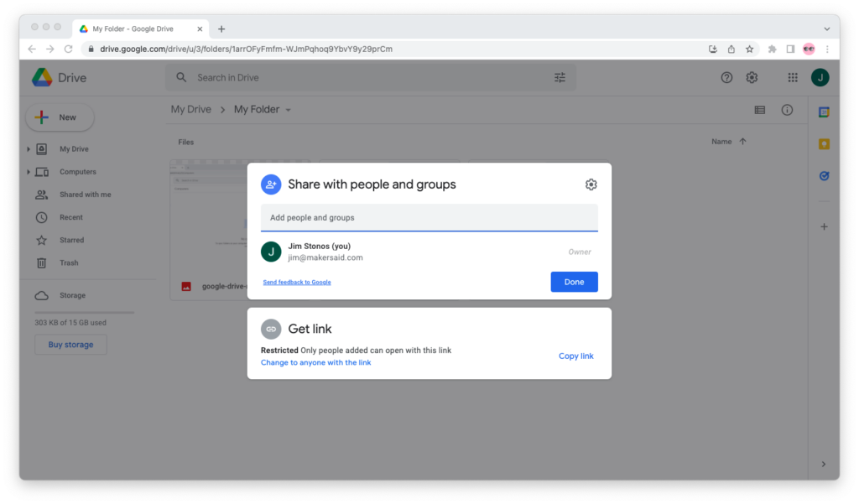
Task: Open Shared with me
Action: [85, 195]
